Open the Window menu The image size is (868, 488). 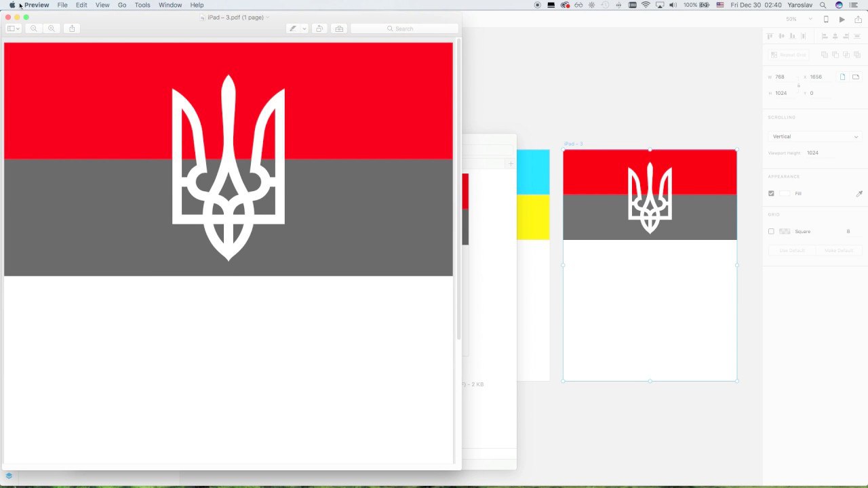tap(170, 5)
